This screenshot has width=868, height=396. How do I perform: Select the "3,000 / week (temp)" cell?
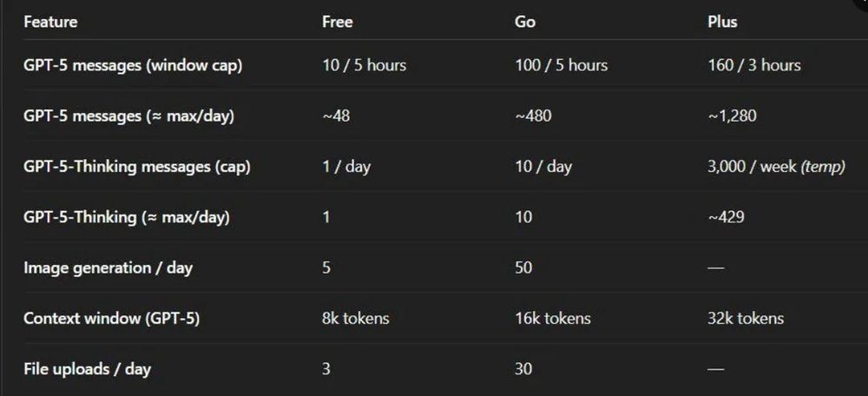tap(776, 166)
